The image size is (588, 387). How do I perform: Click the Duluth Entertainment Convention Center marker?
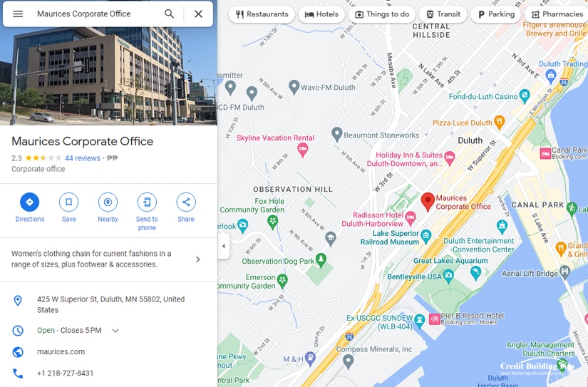coord(502,227)
